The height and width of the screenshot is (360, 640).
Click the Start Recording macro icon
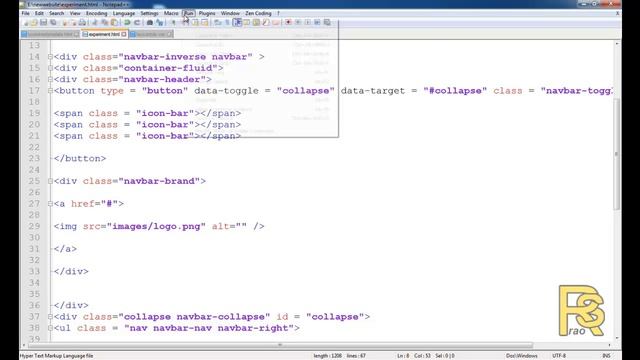(x=289, y=22)
